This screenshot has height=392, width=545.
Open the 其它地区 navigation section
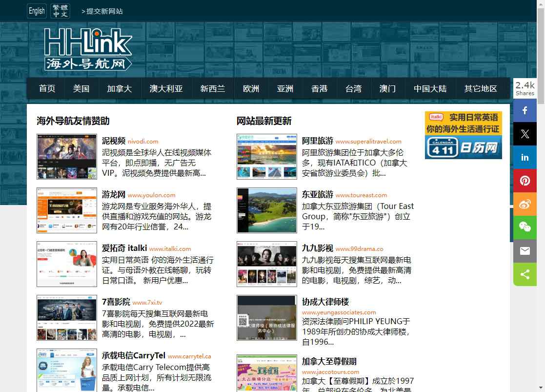pyautogui.click(x=480, y=89)
